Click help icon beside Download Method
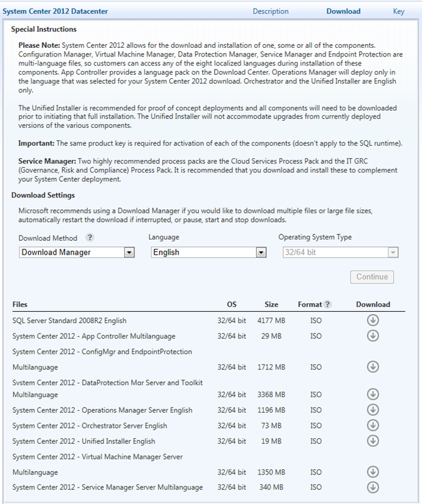This screenshot has height=504, width=422. click(x=90, y=238)
